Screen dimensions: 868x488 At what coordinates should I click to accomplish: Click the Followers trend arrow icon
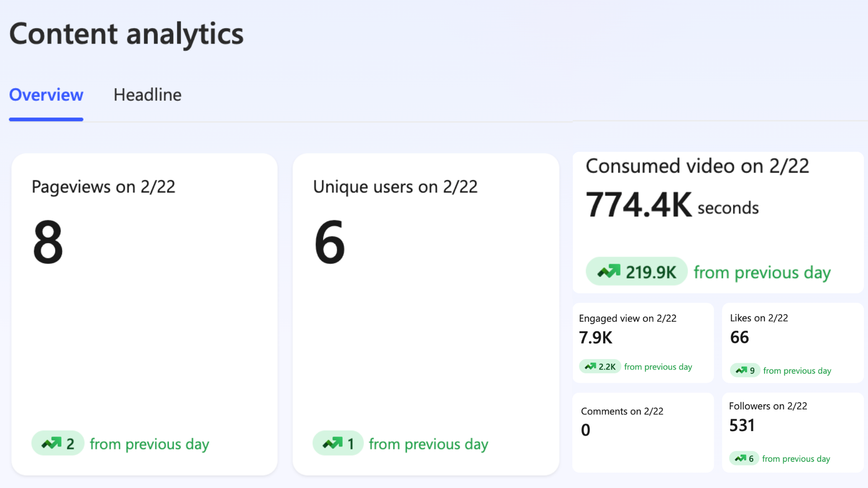(741, 459)
